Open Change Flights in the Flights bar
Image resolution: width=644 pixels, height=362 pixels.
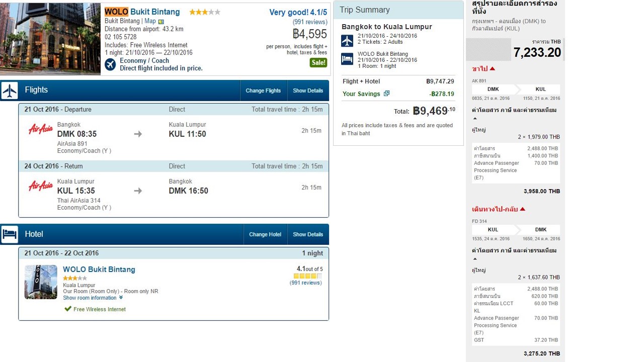(x=263, y=90)
